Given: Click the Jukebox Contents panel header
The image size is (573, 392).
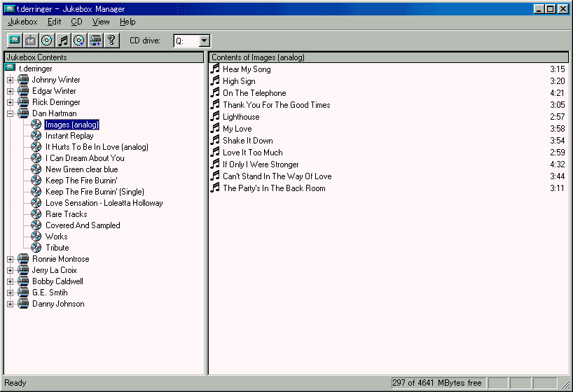Looking at the screenshot, I should tap(104, 57).
